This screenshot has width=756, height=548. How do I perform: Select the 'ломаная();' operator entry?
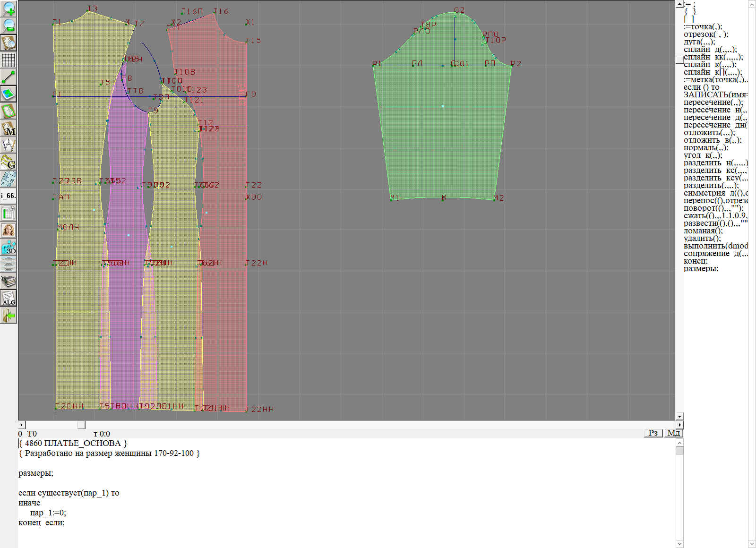(x=703, y=231)
